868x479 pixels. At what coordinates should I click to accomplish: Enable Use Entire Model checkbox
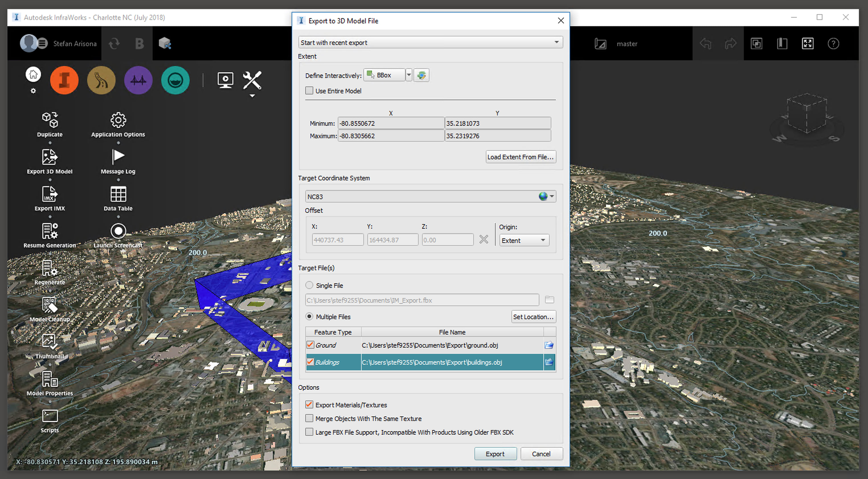pos(309,90)
